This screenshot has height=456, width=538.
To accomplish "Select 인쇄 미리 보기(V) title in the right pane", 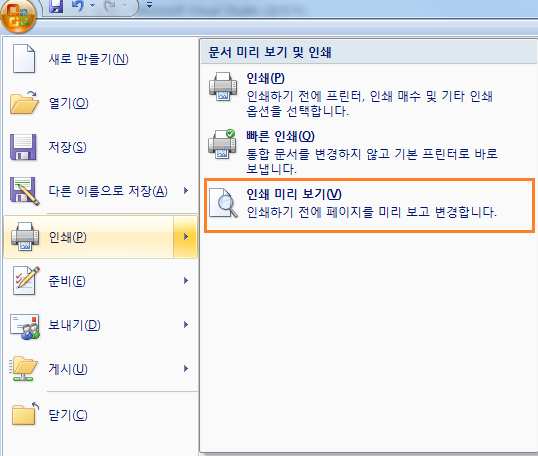I will tap(294, 194).
